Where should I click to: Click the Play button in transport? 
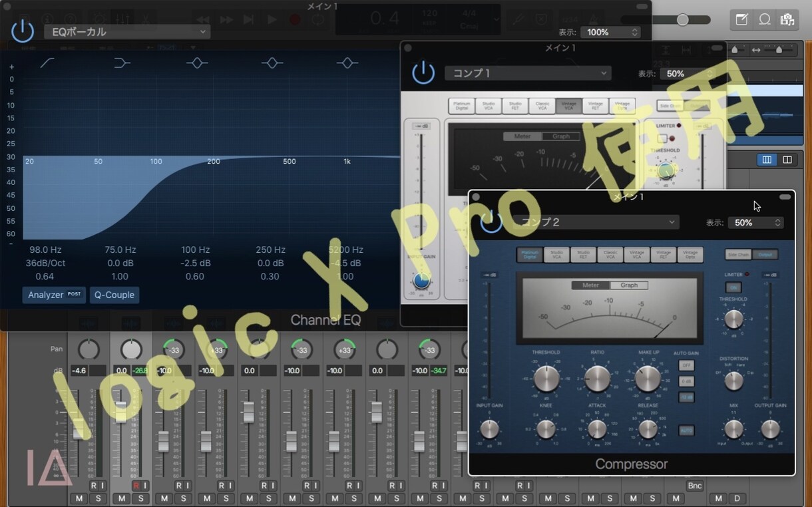[x=272, y=20]
